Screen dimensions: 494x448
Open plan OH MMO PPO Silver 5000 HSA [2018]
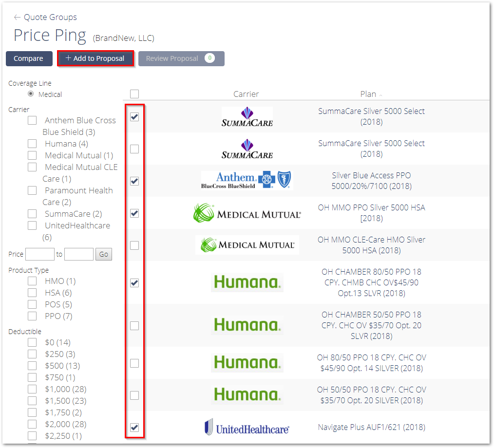coord(371,213)
